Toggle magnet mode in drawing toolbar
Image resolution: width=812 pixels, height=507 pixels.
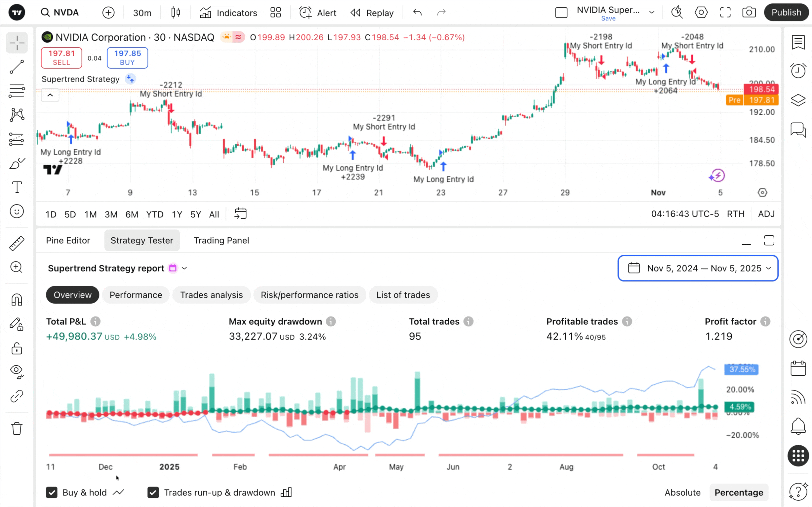[16, 299]
